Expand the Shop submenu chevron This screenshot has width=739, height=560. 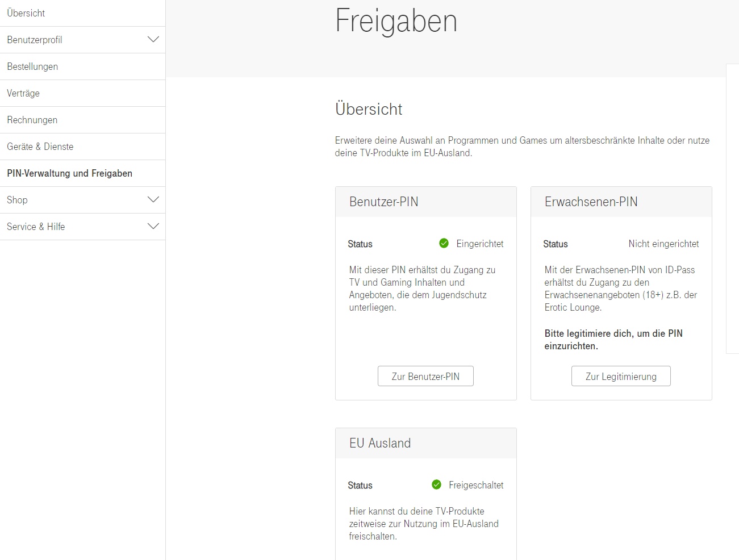[x=153, y=199]
